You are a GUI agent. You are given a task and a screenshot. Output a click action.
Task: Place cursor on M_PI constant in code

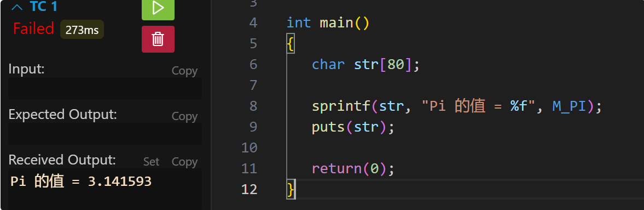(x=569, y=106)
